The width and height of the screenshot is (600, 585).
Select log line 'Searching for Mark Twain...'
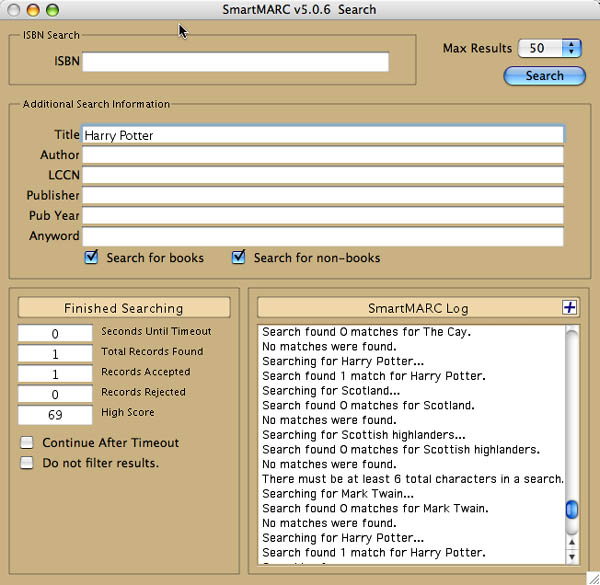click(x=338, y=494)
